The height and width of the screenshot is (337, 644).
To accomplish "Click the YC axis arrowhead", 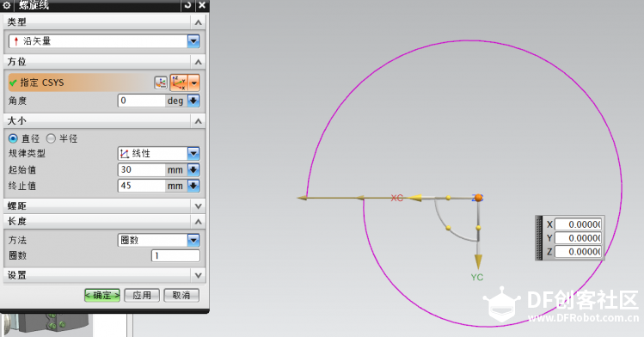I will click(478, 261).
